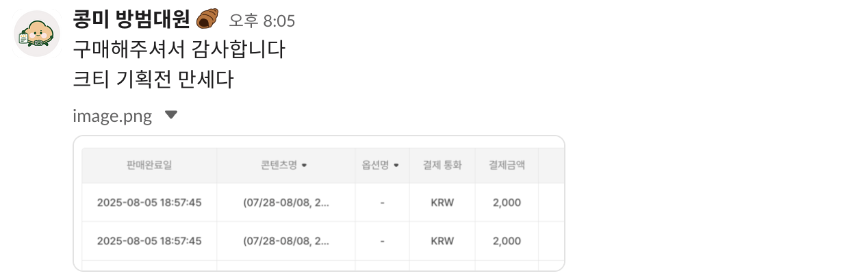Viewport: 868px width, 278px height.
Task: Click the message text 크티 기획전 만세다
Action: pos(153,80)
